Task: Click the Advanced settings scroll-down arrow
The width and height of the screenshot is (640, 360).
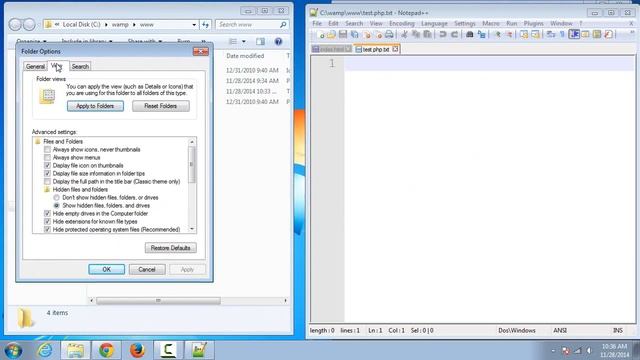Action: (x=192, y=229)
